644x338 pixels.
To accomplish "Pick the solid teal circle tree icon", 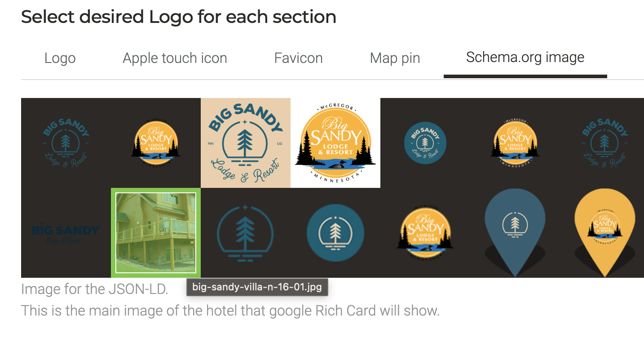I will 335,233.
